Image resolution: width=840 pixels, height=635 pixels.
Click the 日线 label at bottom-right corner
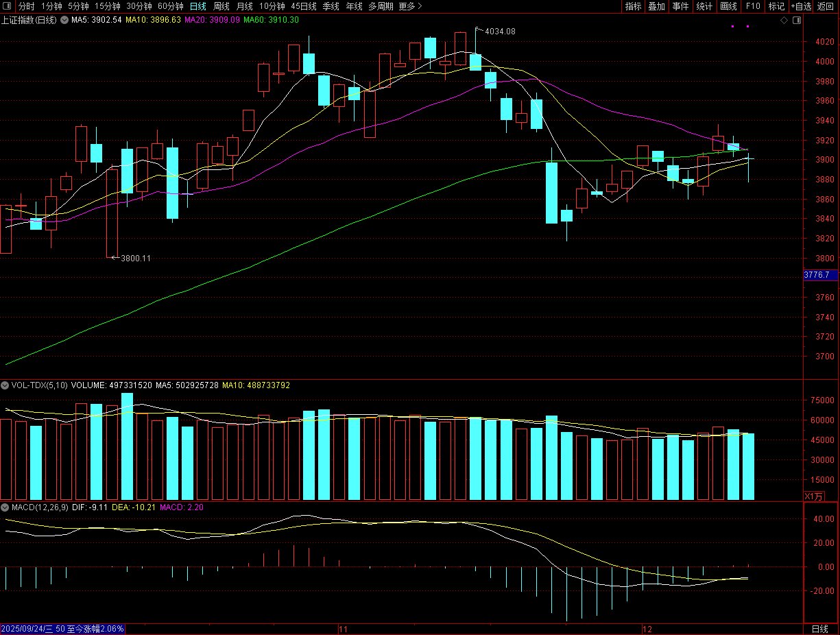coord(819,629)
